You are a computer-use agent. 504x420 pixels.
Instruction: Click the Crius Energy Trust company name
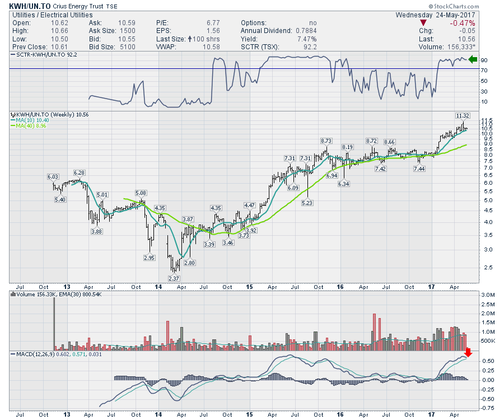[78, 6]
